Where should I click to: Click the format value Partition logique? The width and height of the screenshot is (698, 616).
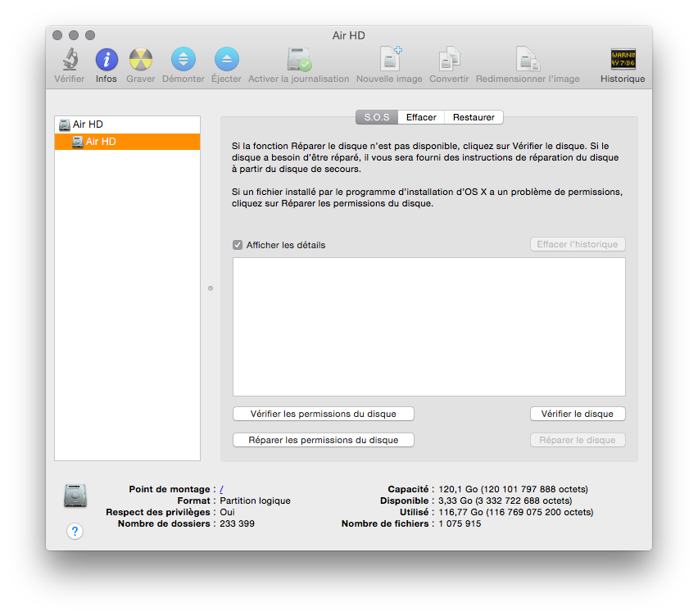255,500
